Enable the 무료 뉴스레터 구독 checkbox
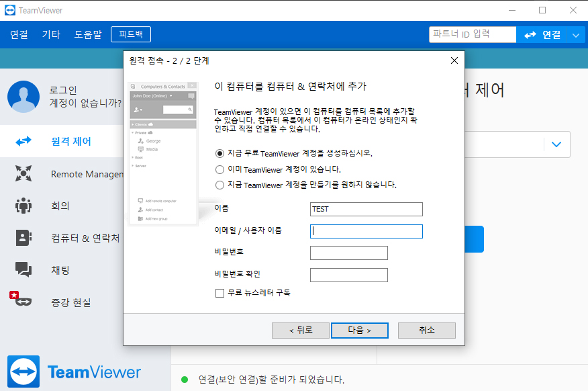The width and height of the screenshot is (588, 391). click(x=219, y=293)
